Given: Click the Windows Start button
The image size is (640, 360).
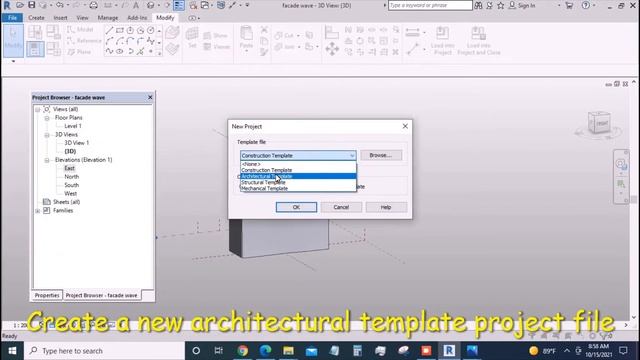Looking at the screenshot, I should point(12,351).
